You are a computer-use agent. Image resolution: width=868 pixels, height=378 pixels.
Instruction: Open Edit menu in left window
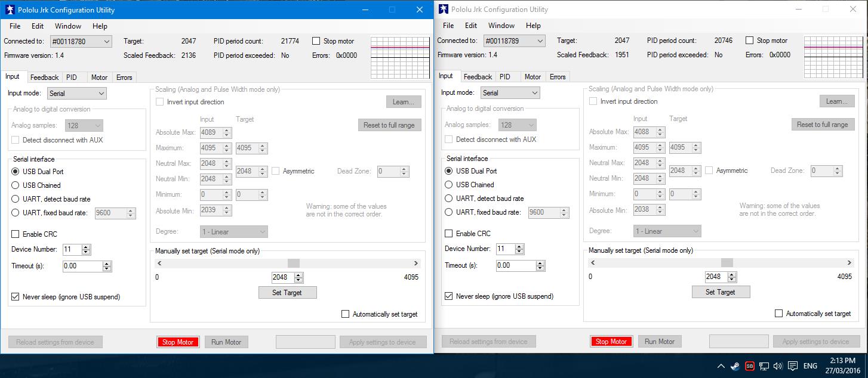pos(38,26)
